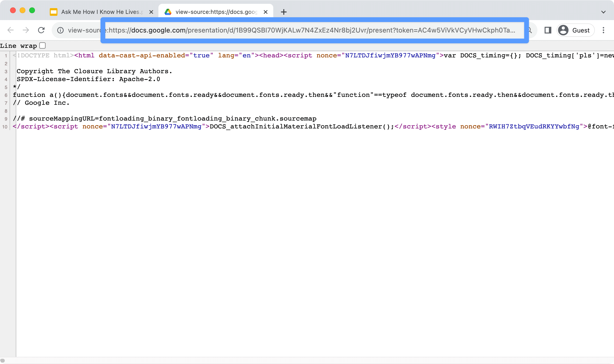Image resolution: width=614 pixels, height=364 pixels.
Task: Click the '<!DOCTYPE html>' text
Action: (x=44, y=55)
